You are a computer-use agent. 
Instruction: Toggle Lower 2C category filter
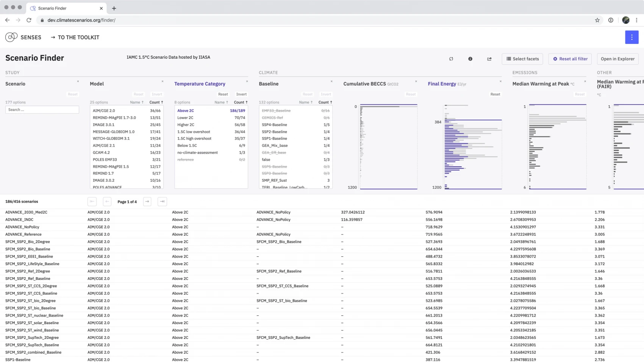pyautogui.click(x=185, y=118)
